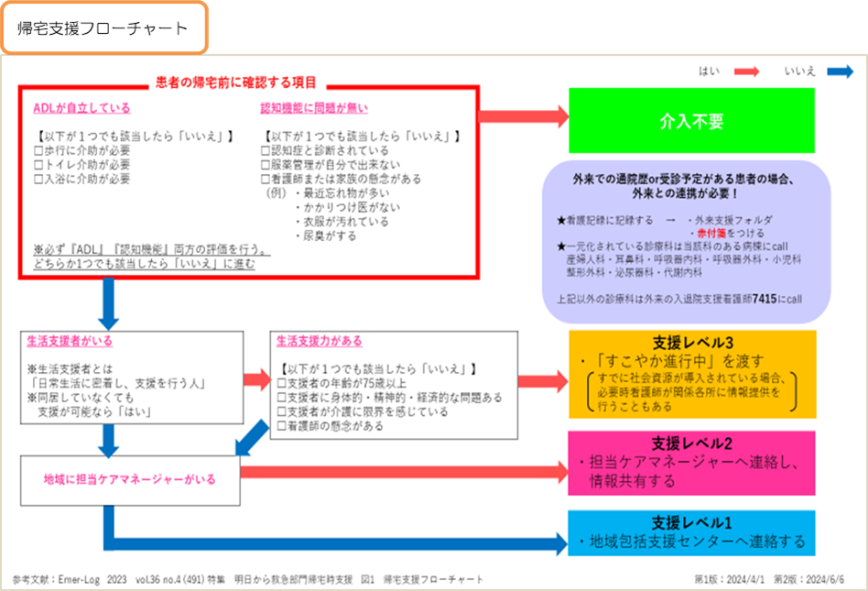Select the 帰宅支援フローチャート title tab
This screenshot has width=868, height=591.
point(103,28)
